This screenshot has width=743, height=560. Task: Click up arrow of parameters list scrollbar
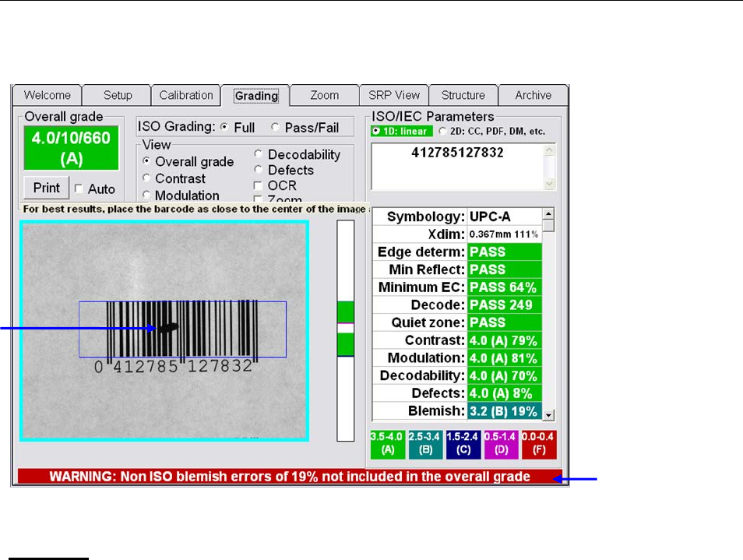point(548,213)
